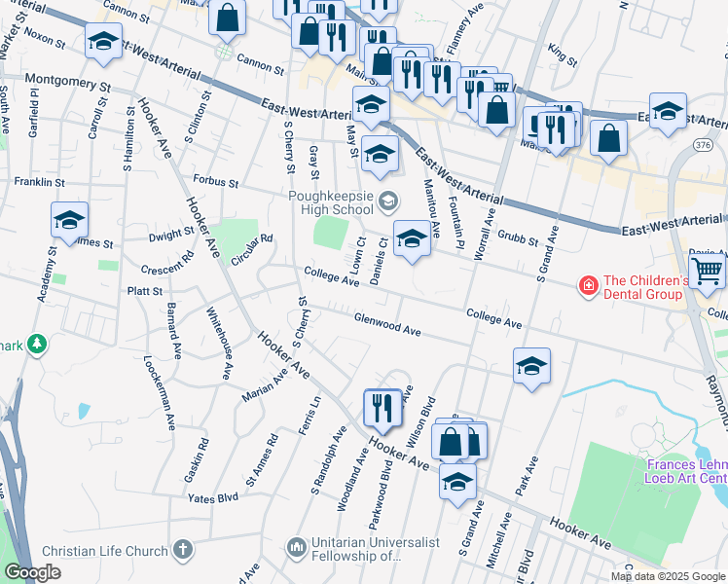Open the school marker beside Manitou Ave
Image resolution: width=728 pixels, height=584 pixels.
(412, 241)
